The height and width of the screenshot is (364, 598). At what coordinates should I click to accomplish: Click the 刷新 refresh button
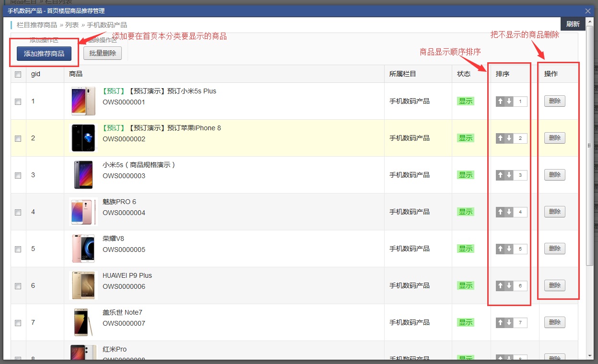573,24
